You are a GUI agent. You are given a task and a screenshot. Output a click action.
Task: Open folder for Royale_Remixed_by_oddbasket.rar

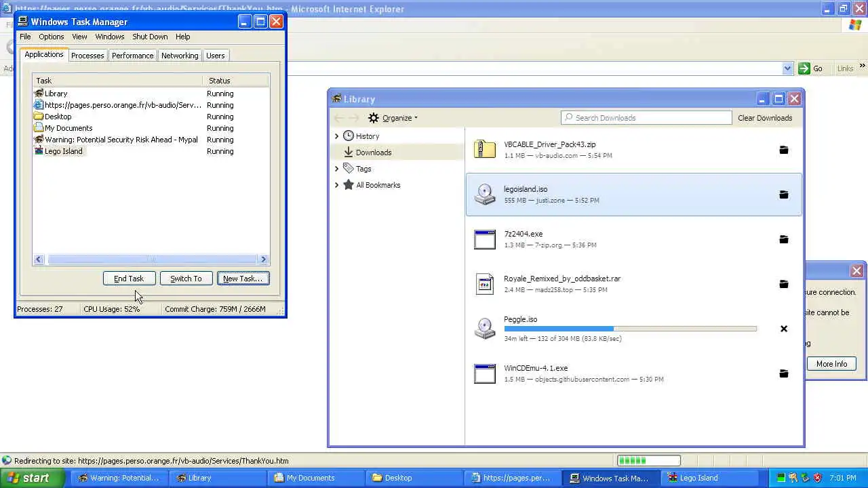click(x=783, y=284)
